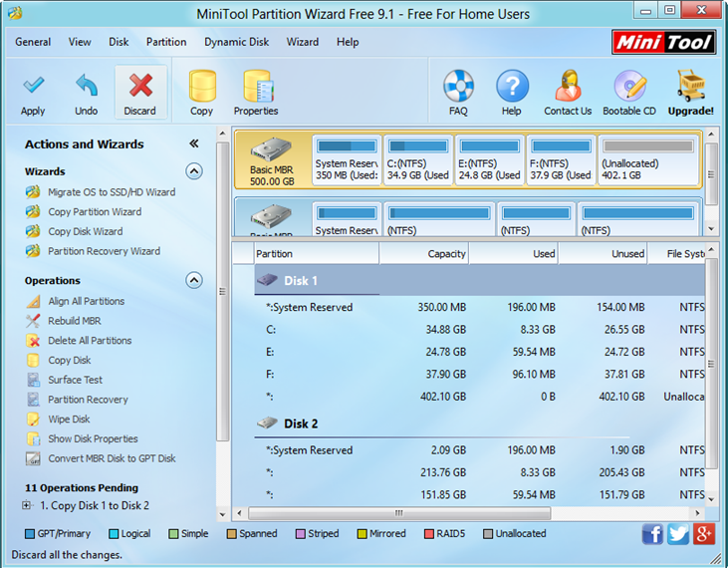This screenshot has height=568, width=728.
Task: Select F:(NTFS) block in disk map
Action: pyautogui.click(x=561, y=160)
